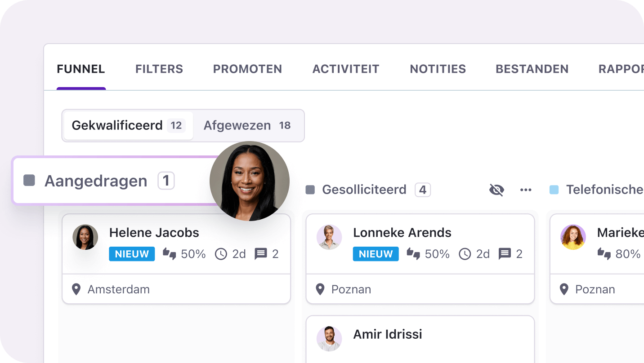Click the match score thumbs icon on Helene Jacobs card
This screenshot has width=644, height=363.
click(x=170, y=254)
